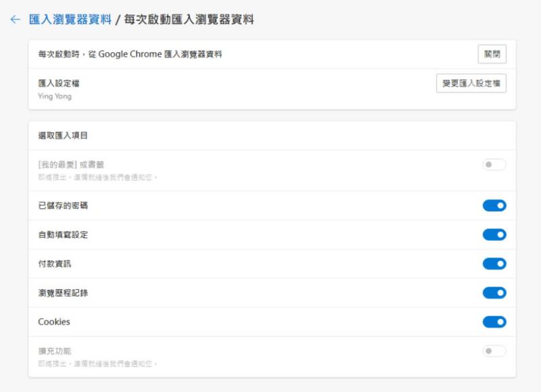
Task: Select the Ying Yong profile name
Action: [55, 96]
